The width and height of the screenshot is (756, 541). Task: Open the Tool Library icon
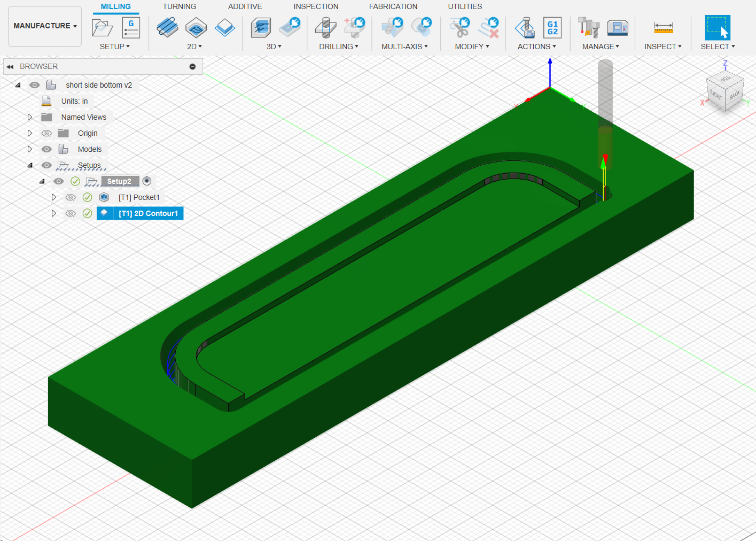(588, 27)
